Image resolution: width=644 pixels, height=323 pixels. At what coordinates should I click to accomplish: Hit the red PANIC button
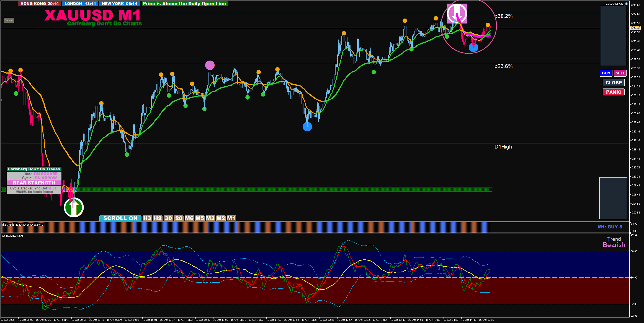click(x=613, y=92)
